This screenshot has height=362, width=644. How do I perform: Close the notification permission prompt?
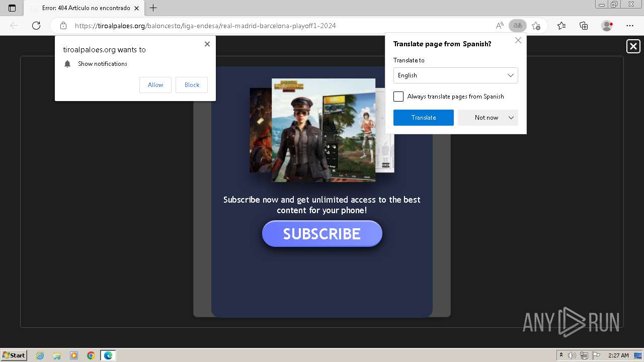tap(207, 44)
